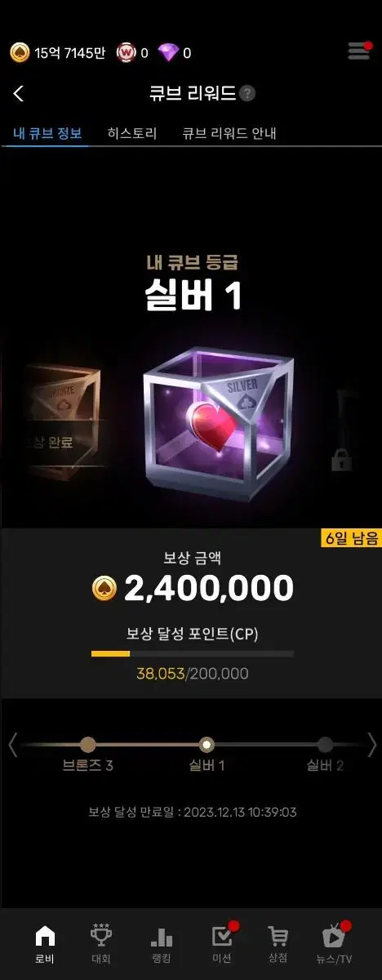382x980 pixels.
Task: Tap the back arrow icon
Action: [19, 94]
